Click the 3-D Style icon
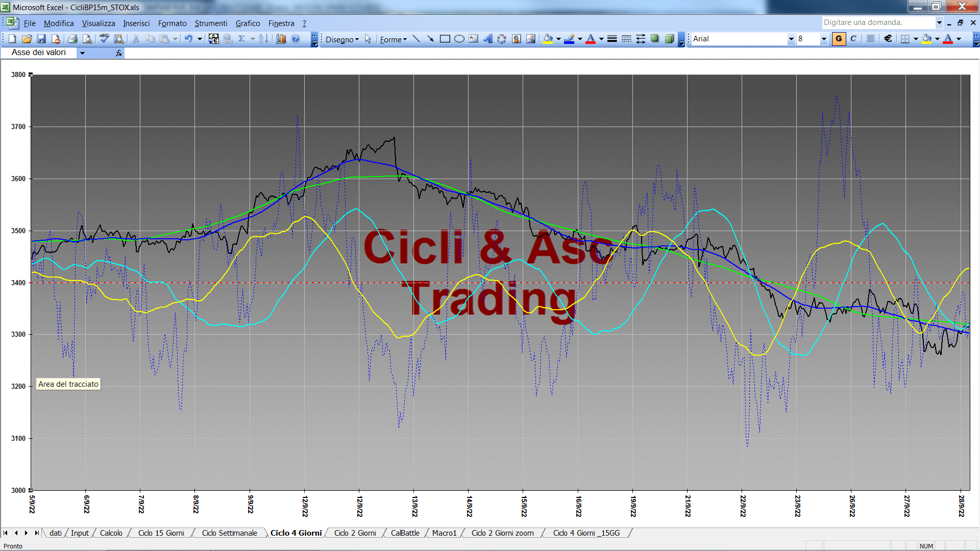 (x=669, y=39)
